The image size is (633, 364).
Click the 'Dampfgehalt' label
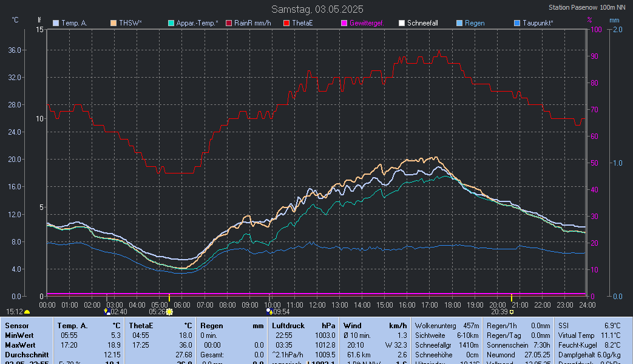pyautogui.click(x=577, y=355)
